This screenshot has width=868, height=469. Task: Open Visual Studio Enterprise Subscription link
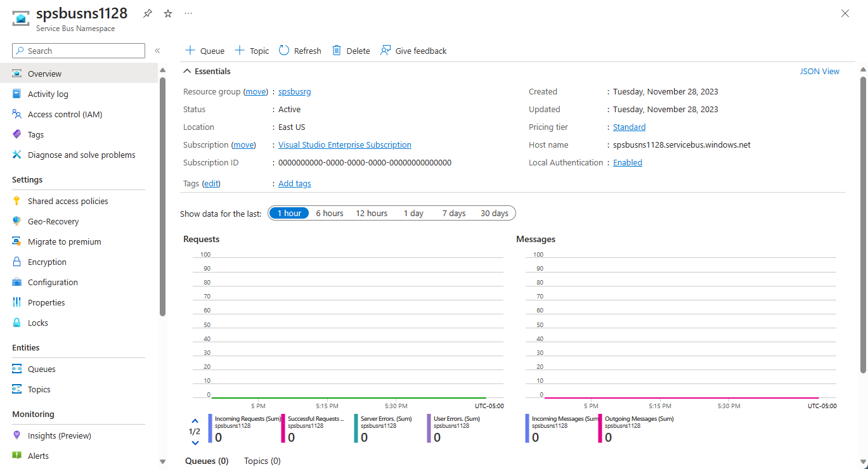click(345, 145)
